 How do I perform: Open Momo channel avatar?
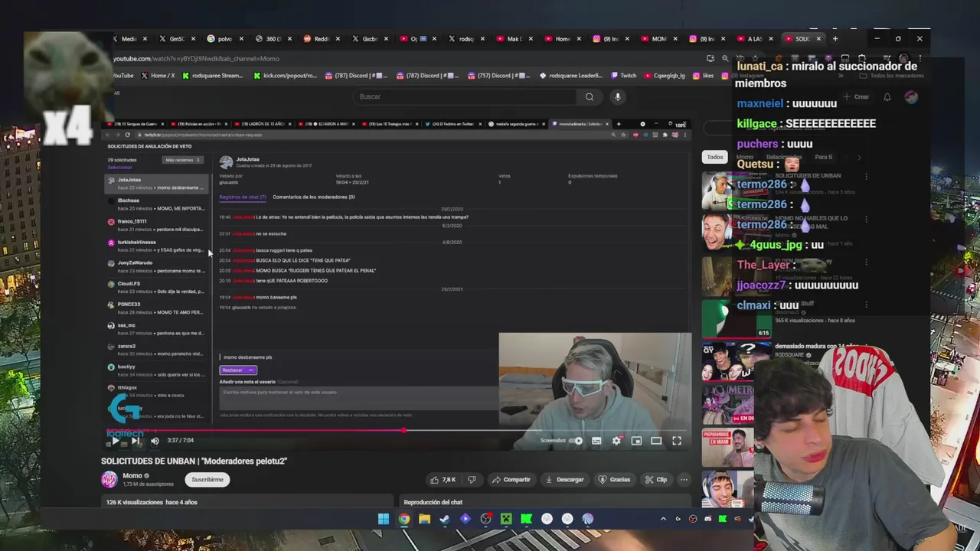pos(109,479)
